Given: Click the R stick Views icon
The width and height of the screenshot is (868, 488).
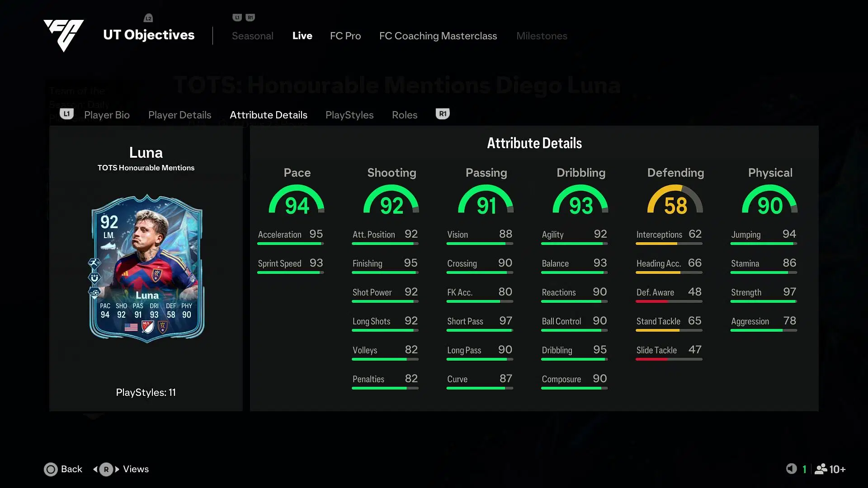Looking at the screenshot, I should [x=106, y=469].
